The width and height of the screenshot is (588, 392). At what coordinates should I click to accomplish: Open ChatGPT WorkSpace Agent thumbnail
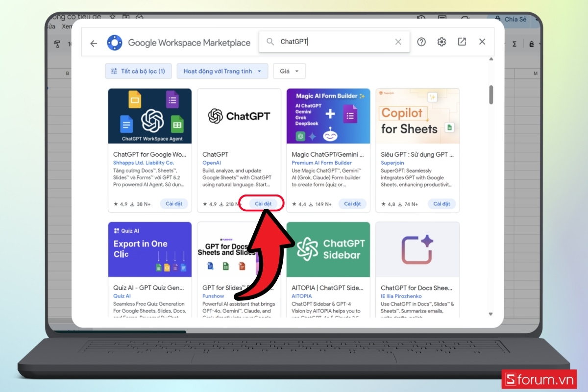(150, 116)
